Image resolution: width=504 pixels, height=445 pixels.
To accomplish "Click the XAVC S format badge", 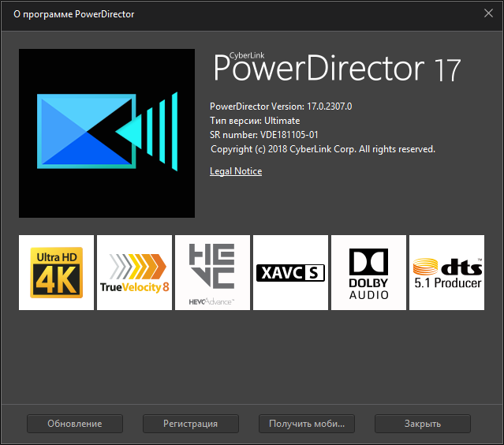I will [290, 272].
